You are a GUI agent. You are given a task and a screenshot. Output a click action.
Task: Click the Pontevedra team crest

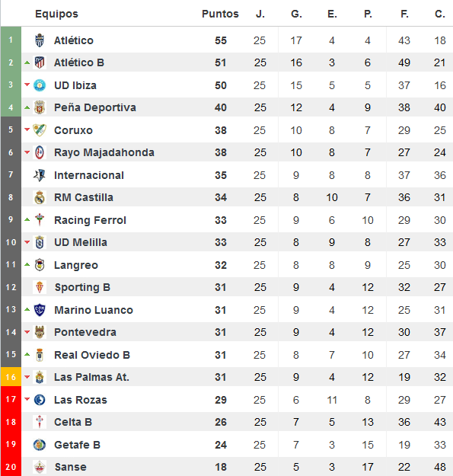point(40,332)
